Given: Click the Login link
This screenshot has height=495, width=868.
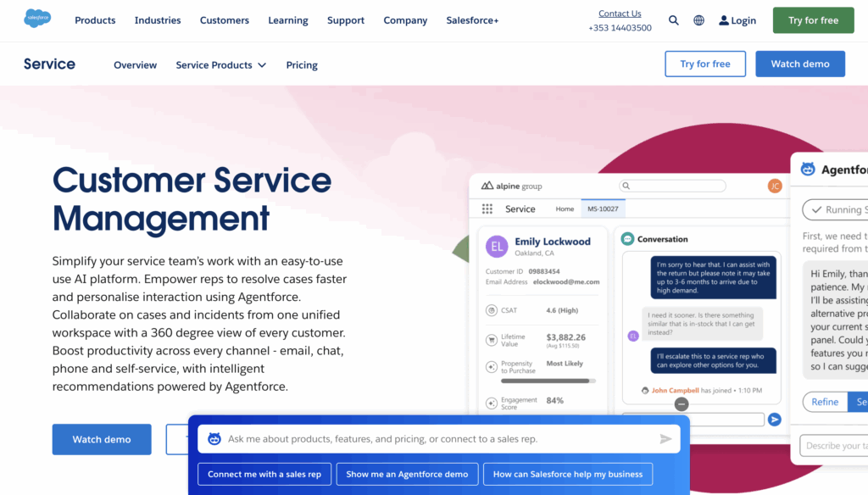Looking at the screenshot, I should [x=743, y=20].
